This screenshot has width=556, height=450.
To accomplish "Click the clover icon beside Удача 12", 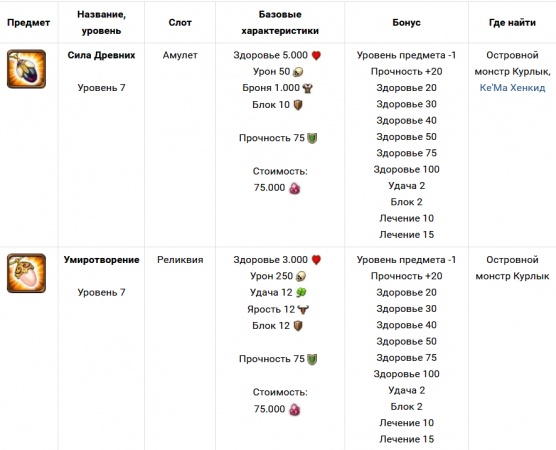I will click(x=301, y=293).
